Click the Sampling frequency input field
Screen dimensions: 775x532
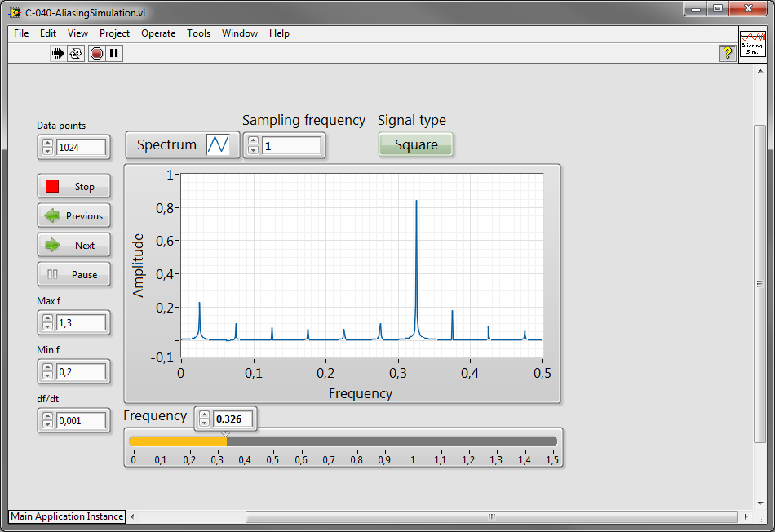click(x=291, y=146)
